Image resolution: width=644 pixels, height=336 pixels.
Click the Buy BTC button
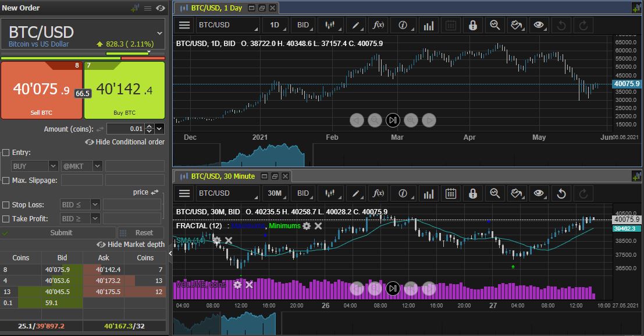tap(124, 90)
